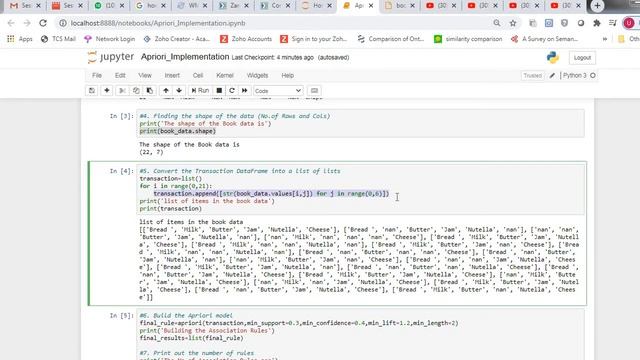Open the Apps bookmarks shortcut
The image size is (640, 360).
point(20,39)
